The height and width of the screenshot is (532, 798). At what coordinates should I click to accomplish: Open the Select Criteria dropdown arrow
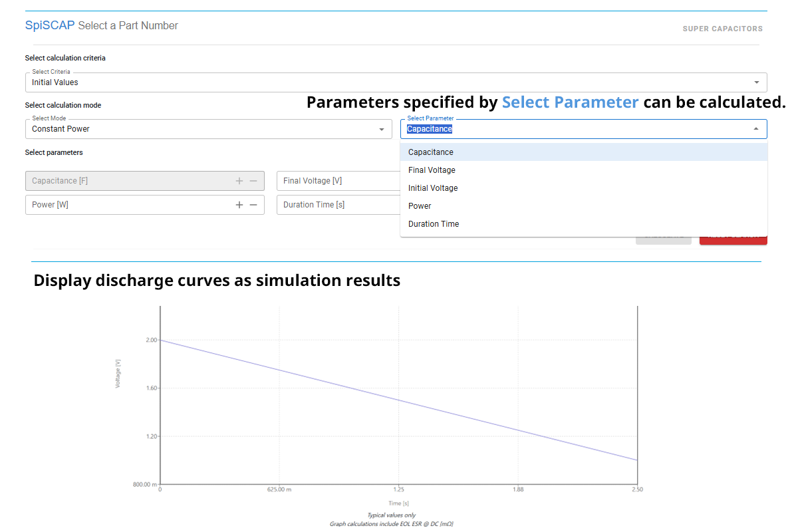(756, 82)
